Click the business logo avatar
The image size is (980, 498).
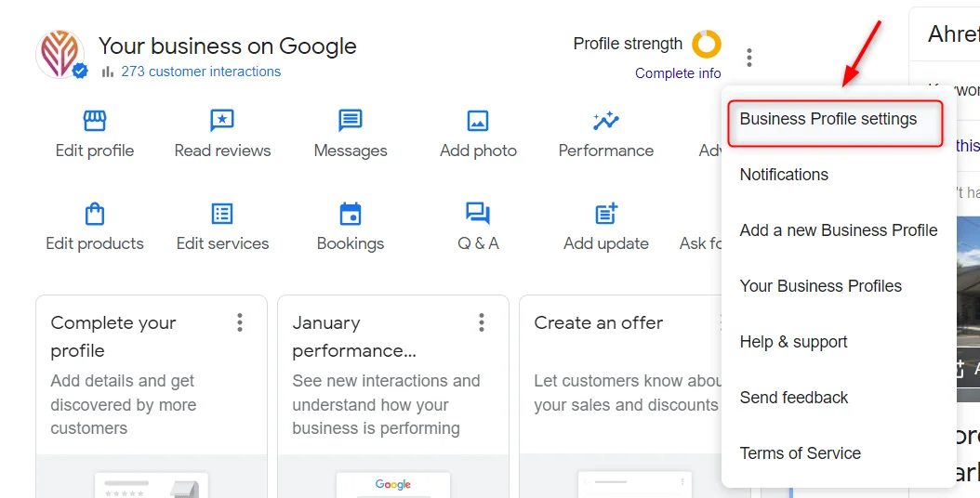tap(60, 55)
